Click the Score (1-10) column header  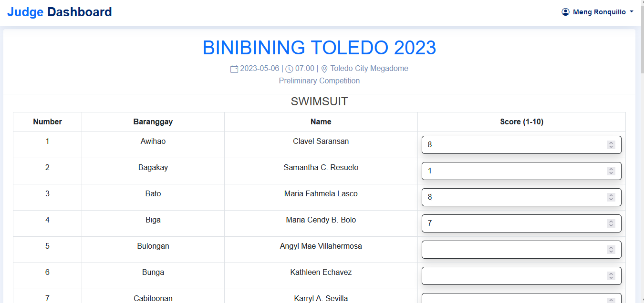click(521, 122)
